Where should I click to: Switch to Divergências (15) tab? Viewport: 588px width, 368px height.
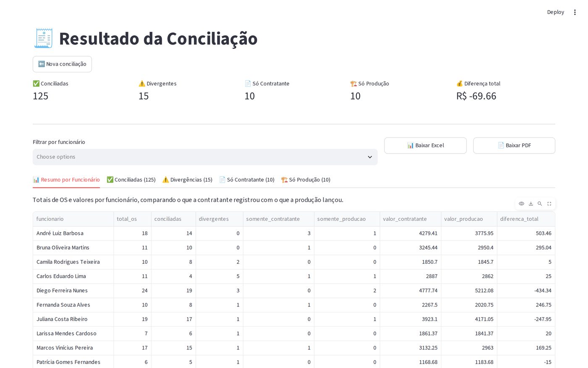click(187, 180)
